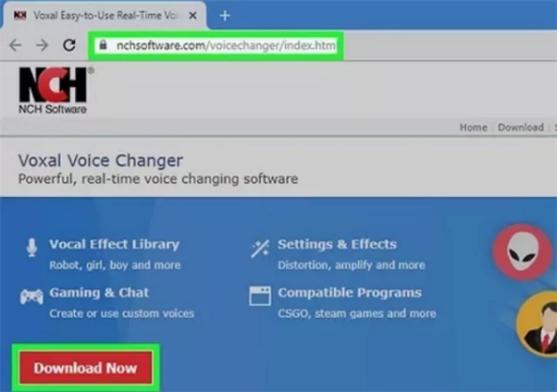Click 'Create or use custom voices' text

coord(122,313)
